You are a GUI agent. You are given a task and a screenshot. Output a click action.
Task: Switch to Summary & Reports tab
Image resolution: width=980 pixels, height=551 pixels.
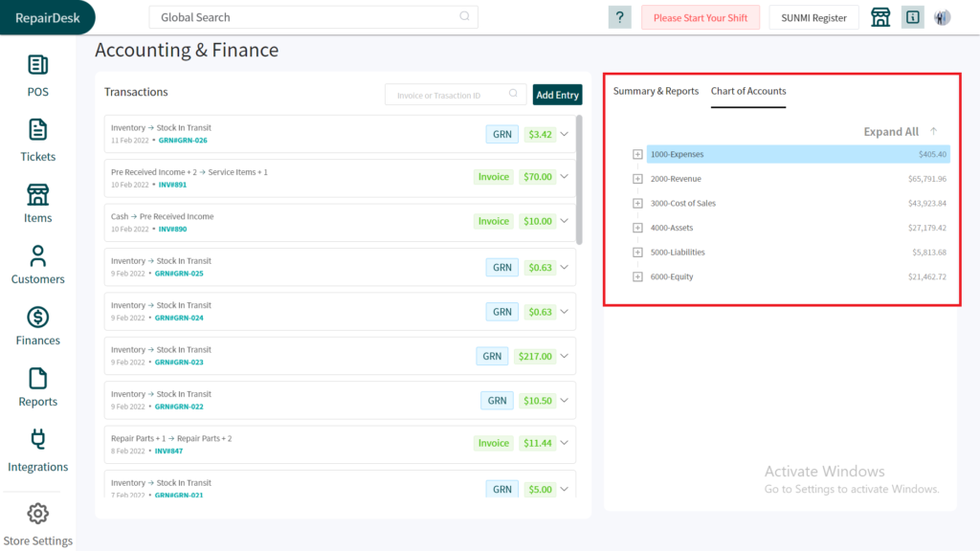[x=656, y=91]
